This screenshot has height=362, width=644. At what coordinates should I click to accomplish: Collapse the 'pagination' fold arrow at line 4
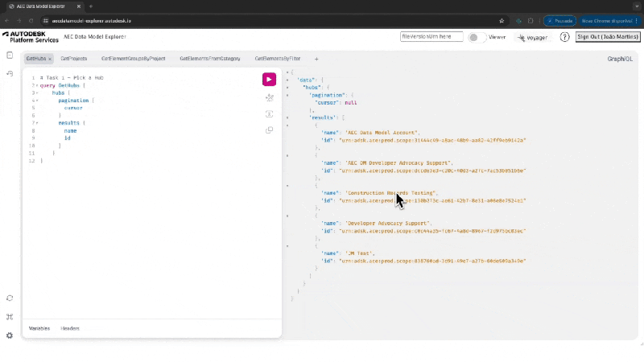pos(37,101)
